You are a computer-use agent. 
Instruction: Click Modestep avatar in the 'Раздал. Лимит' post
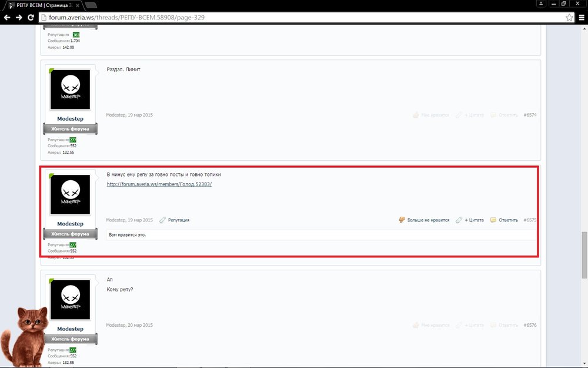pos(70,89)
